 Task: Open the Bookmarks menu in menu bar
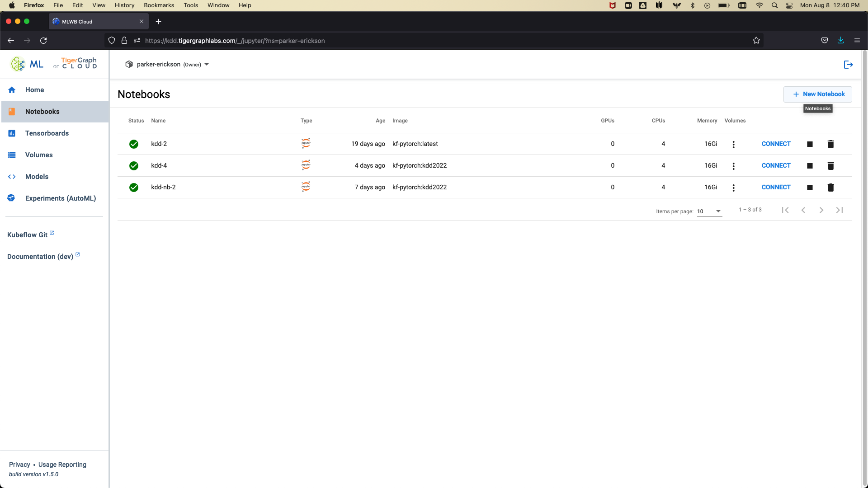tap(159, 5)
